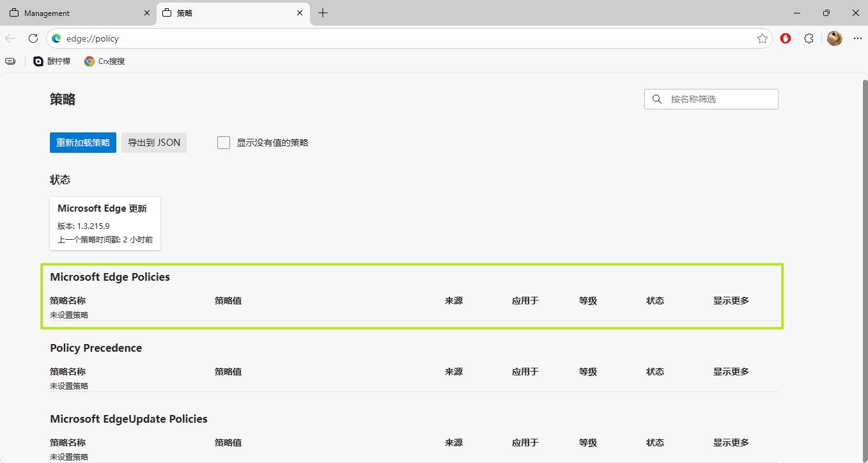The image size is (868, 463).
Task: Open the Extensions puzzle icon
Action: point(809,38)
